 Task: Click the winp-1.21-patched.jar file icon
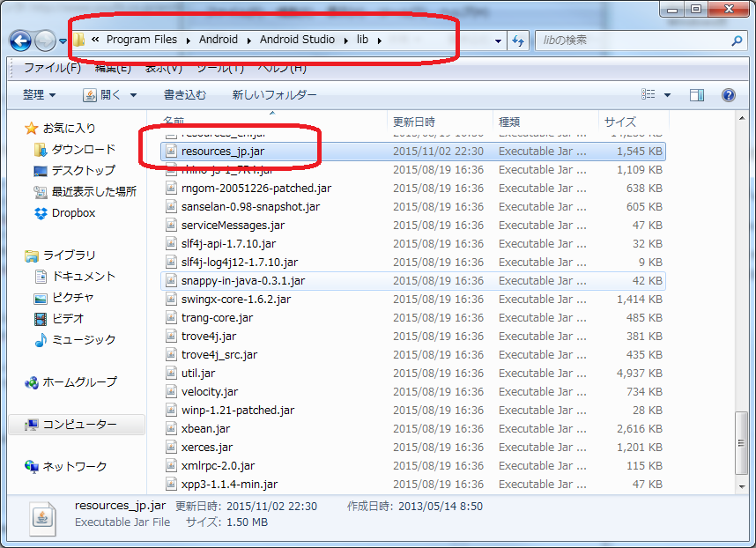coord(171,411)
